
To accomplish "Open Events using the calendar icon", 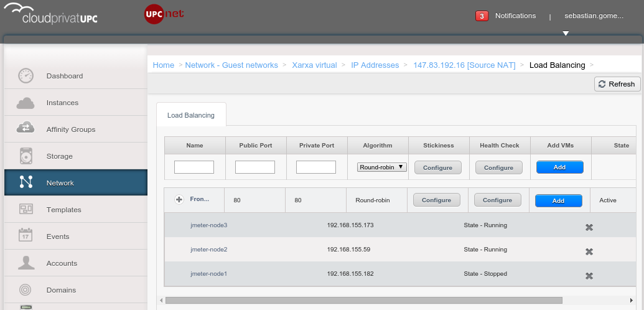I will [x=26, y=237].
